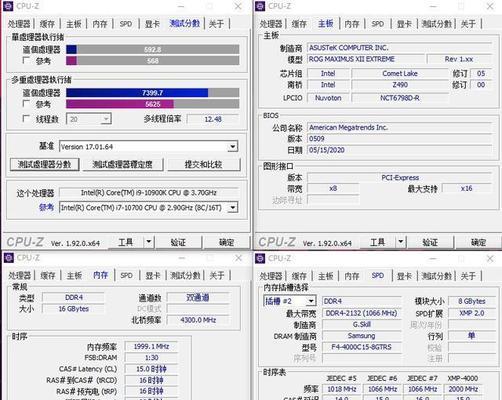
Task: Enable 參考 checkbox under single thread section
Action: pyautogui.click(x=26, y=60)
